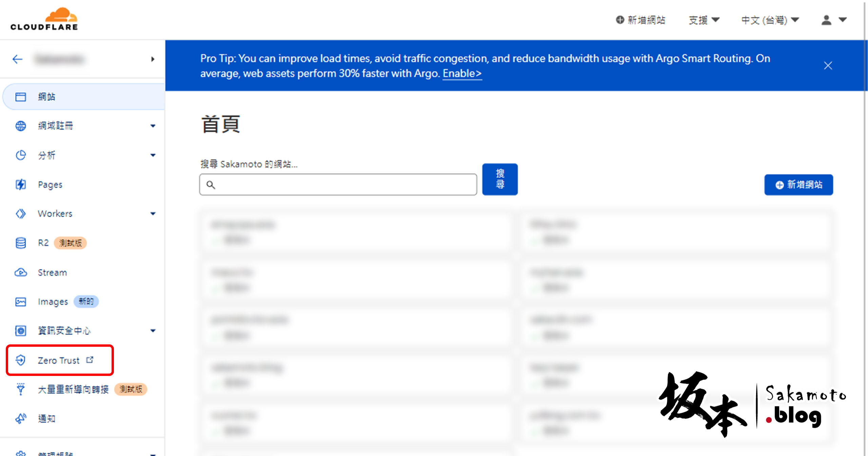Click the 新的 badge beside Images
Image resolution: width=868 pixels, height=456 pixels.
86,301
